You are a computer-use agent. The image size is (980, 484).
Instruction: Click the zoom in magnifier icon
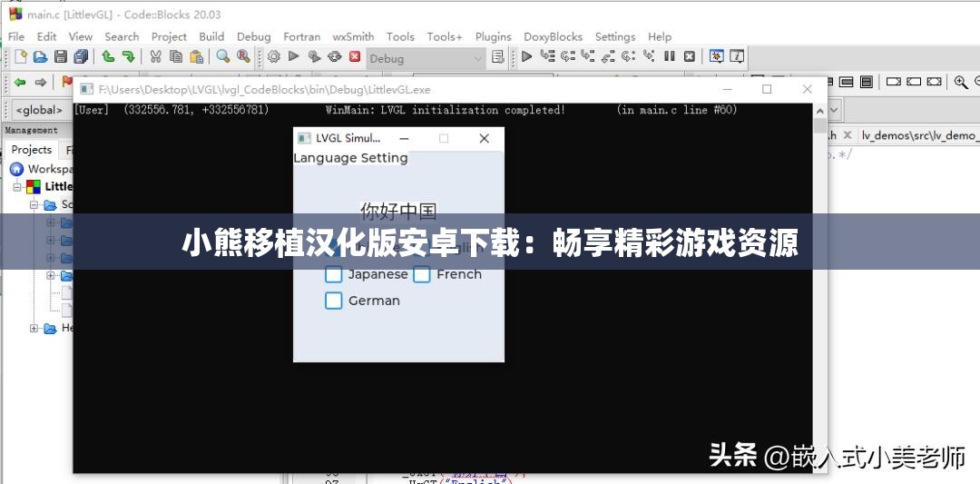pyautogui.click(x=960, y=82)
